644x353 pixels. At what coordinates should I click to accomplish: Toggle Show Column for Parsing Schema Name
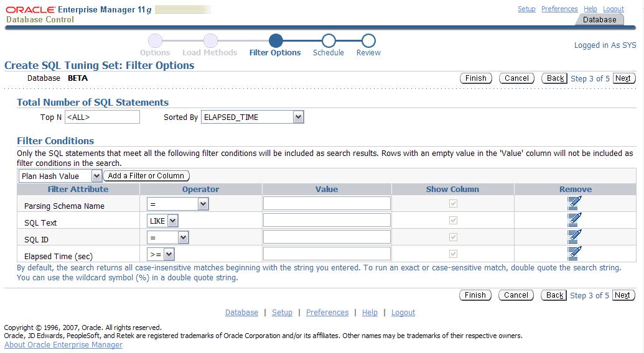(x=453, y=203)
